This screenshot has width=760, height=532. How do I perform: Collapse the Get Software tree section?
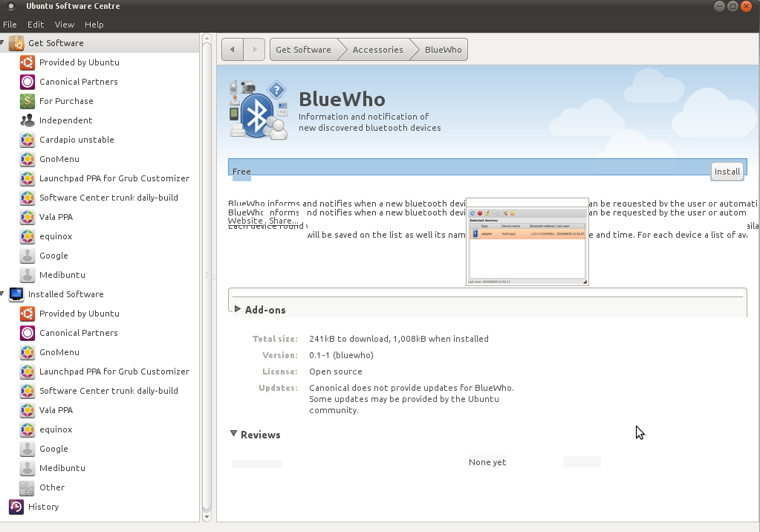coord(2,42)
